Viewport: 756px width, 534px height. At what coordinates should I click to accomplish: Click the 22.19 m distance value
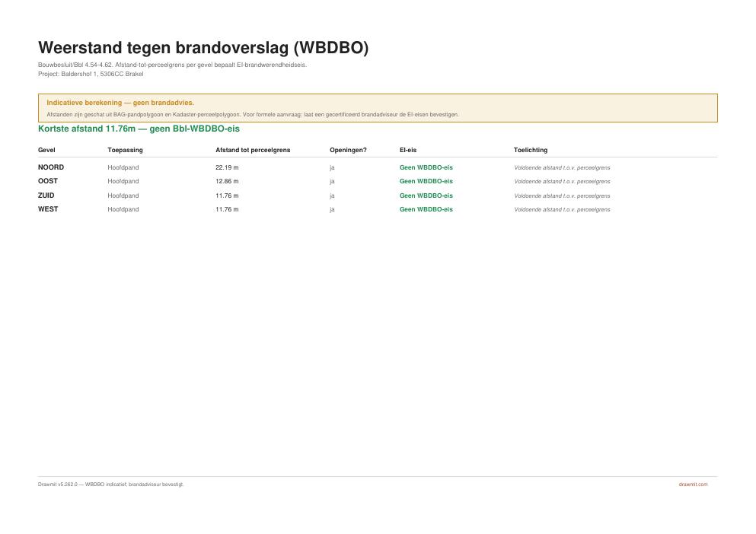click(227, 167)
